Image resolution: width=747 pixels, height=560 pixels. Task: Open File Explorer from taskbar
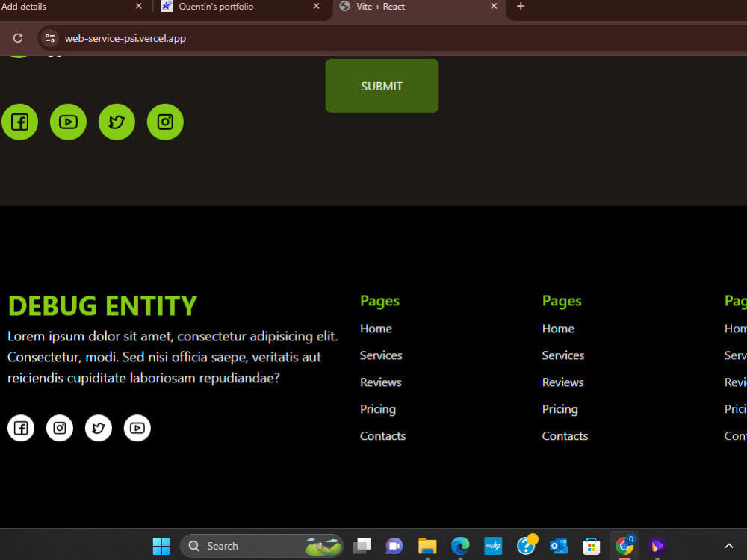(x=427, y=546)
